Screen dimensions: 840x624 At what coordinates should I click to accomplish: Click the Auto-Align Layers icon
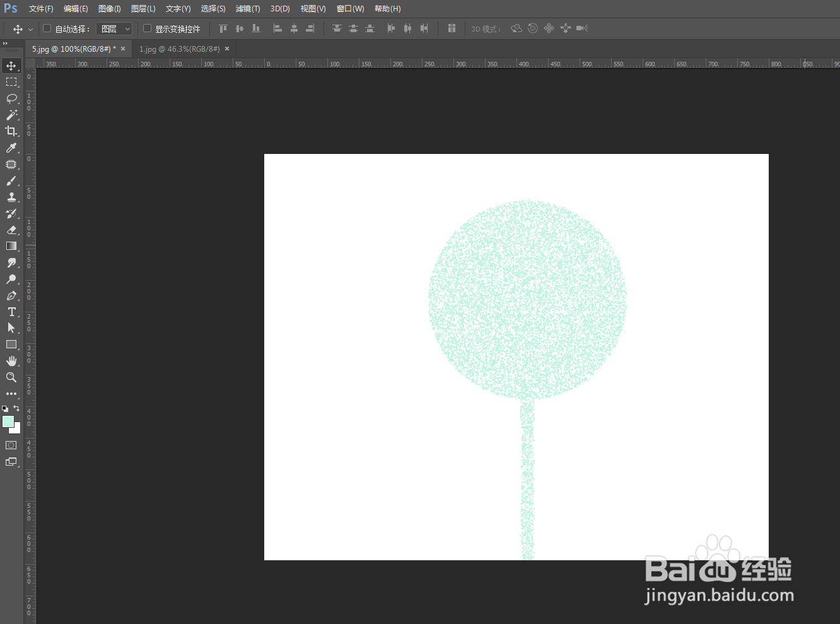pos(452,28)
